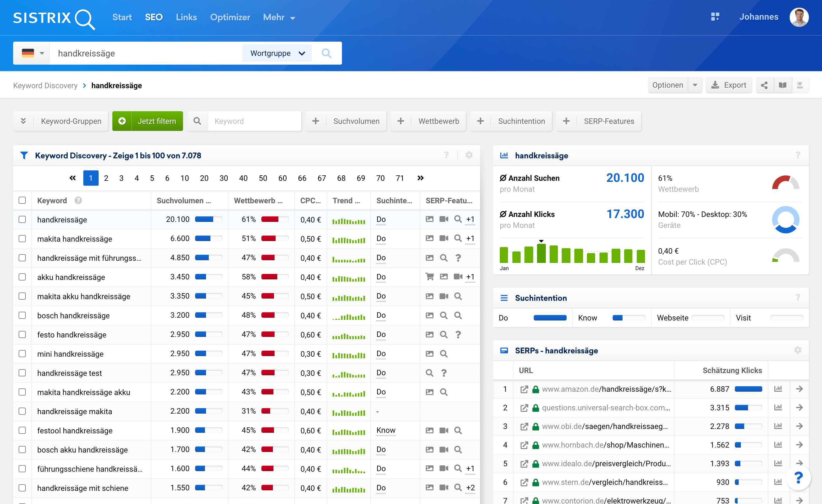Go to last page with the double right arrows
This screenshot has height=504, width=822.
[420, 178]
